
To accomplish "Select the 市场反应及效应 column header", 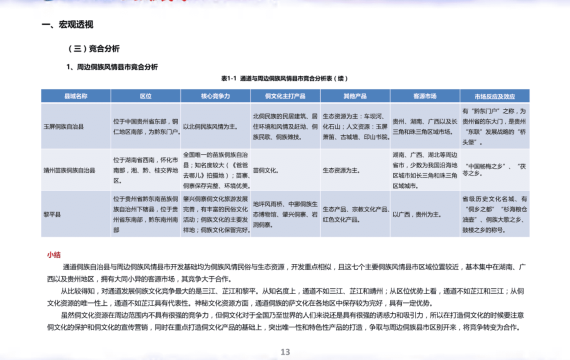I will coord(495,96).
